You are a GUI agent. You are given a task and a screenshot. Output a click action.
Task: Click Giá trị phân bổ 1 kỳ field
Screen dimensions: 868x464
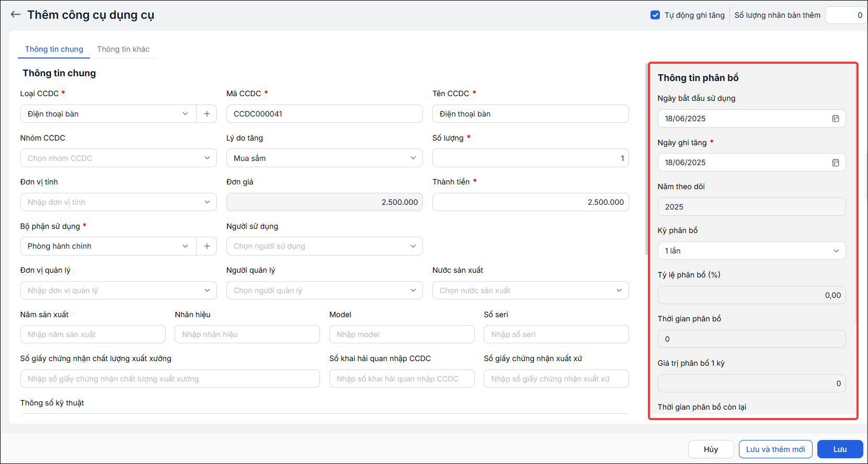[752, 384]
